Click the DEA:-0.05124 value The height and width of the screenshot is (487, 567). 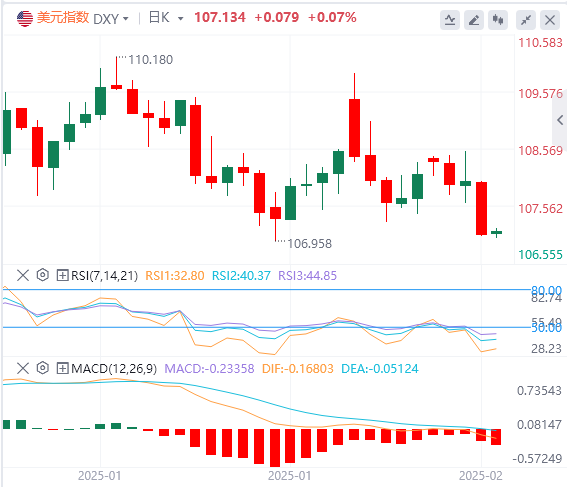pos(380,369)
